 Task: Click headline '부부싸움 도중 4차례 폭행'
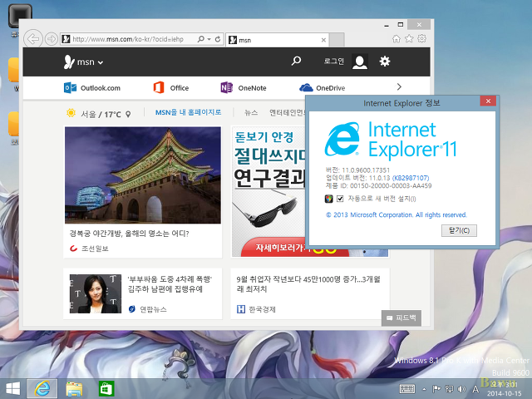pos(170,284)
